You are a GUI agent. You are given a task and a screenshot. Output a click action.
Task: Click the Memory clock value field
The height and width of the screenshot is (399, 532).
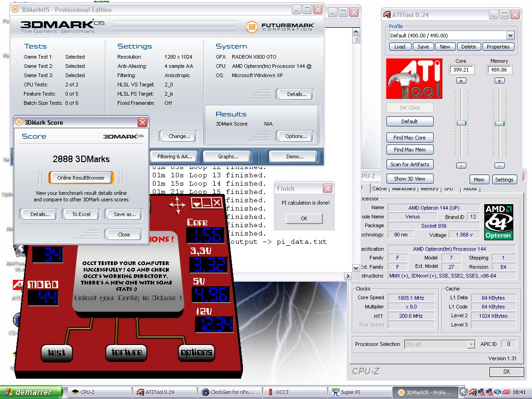[499, 70]
